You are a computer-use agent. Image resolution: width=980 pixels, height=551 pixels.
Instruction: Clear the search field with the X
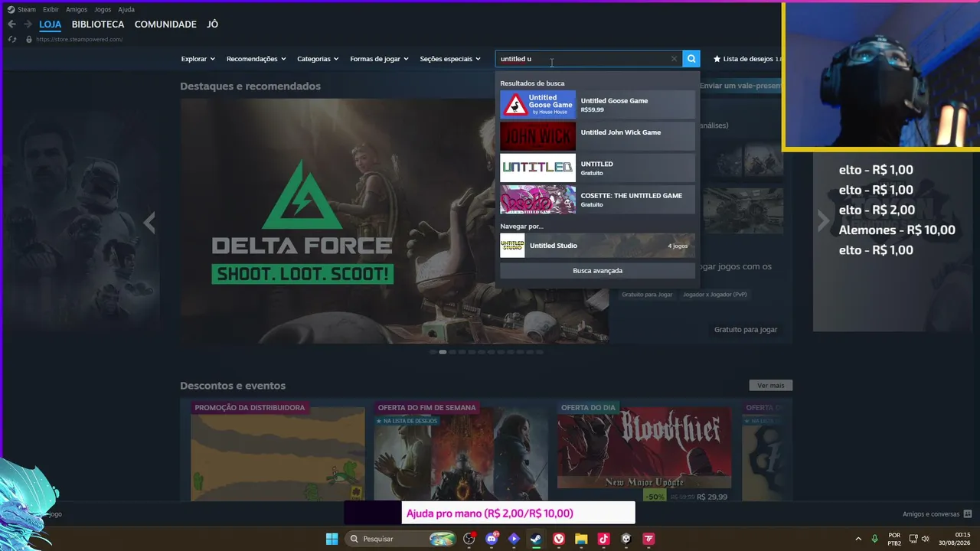tap(674, 59)
